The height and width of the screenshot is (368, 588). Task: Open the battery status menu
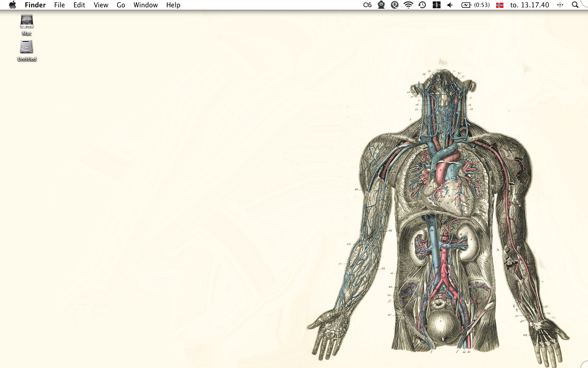[x=466, y=5]
